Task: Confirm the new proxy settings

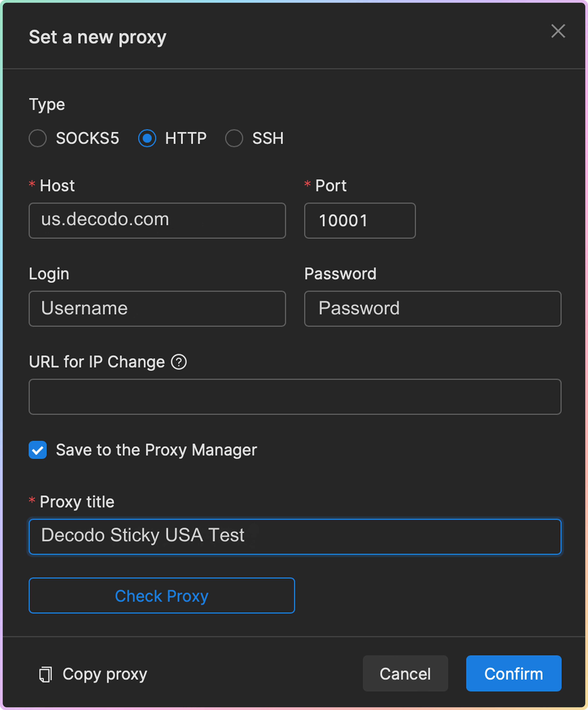Action: coord(513,674)
